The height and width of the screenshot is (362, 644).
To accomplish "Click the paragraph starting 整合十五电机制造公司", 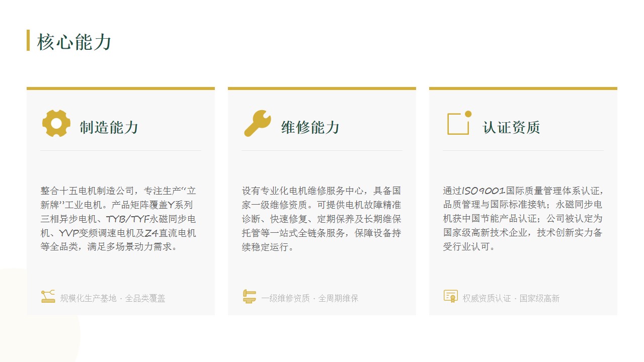I will point(119,219).
